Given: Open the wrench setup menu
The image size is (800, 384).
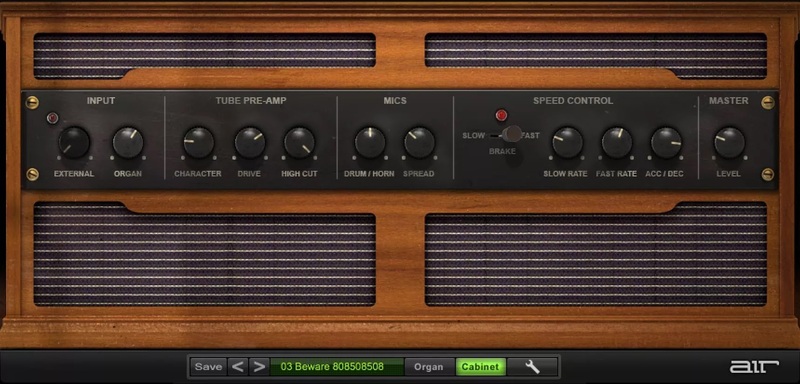Looking at the screenshot, I should 532,367.
